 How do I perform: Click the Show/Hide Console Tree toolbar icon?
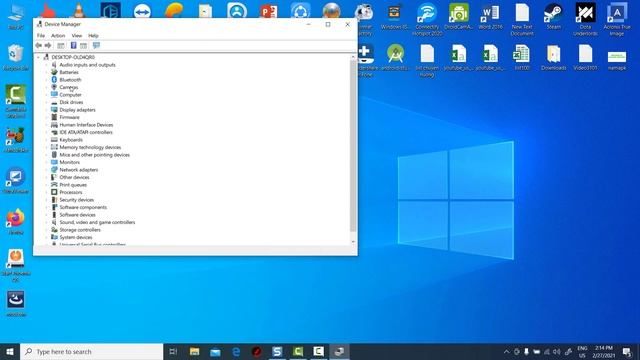click(x=61, y=45)
